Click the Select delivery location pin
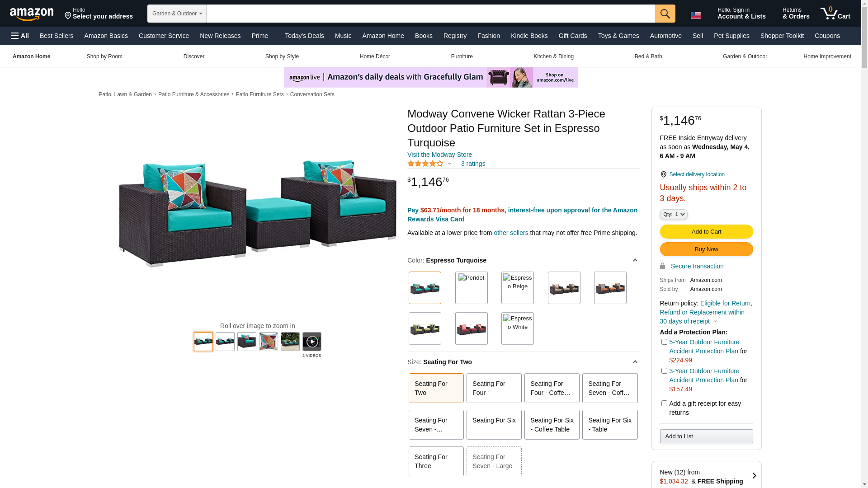The width and height of the screenshot is (868, 488). coord(663,174)
